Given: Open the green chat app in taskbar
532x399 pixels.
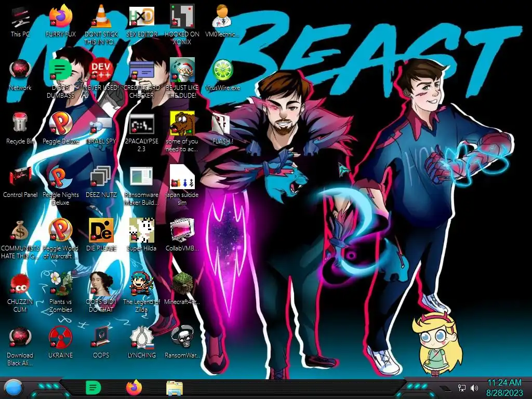Looking at the screenshot, I should pos(94,388).
